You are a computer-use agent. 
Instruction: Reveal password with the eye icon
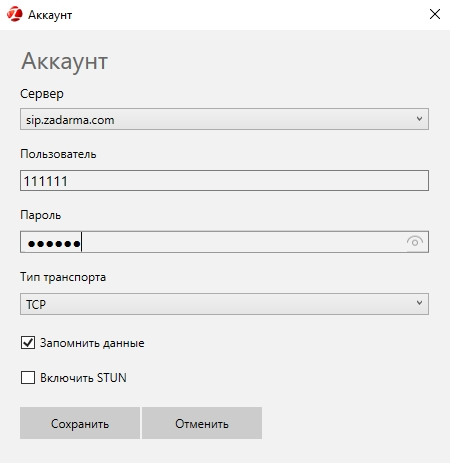pyautogui.click(x=415, y=242)
